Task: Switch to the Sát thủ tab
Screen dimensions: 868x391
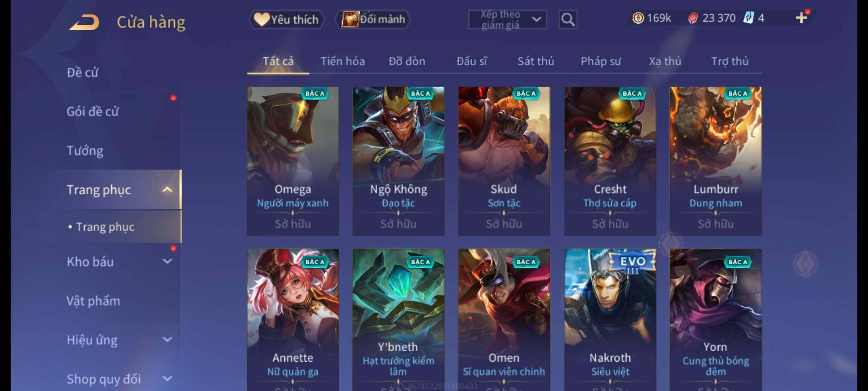Action: (x=536, y=61)
